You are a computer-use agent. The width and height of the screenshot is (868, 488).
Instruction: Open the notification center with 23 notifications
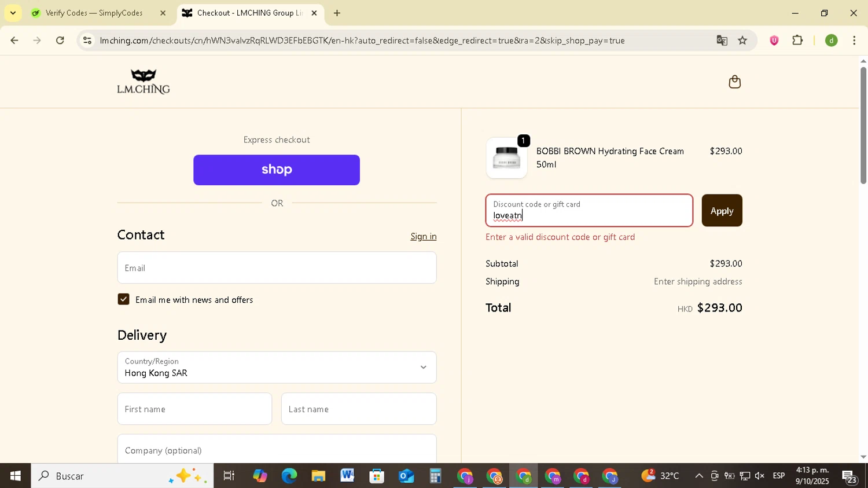(x=849, y=476)
